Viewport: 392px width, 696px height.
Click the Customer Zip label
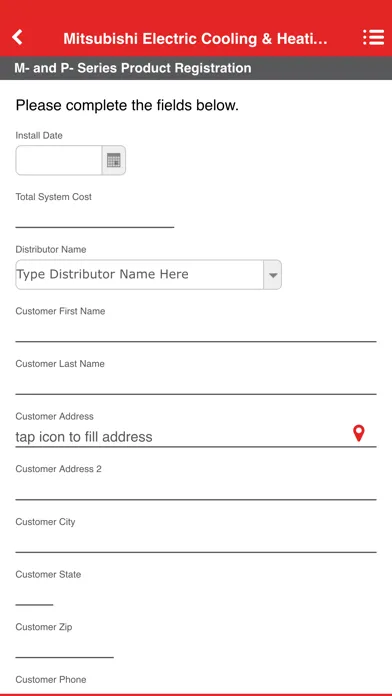click(x=44, y=627)
